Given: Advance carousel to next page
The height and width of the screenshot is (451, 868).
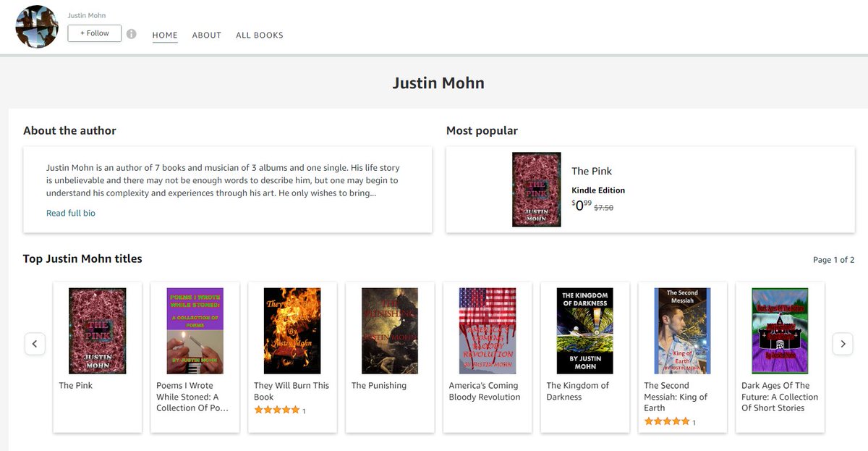Looking at the screenshot, I should [x=842, y=344].
